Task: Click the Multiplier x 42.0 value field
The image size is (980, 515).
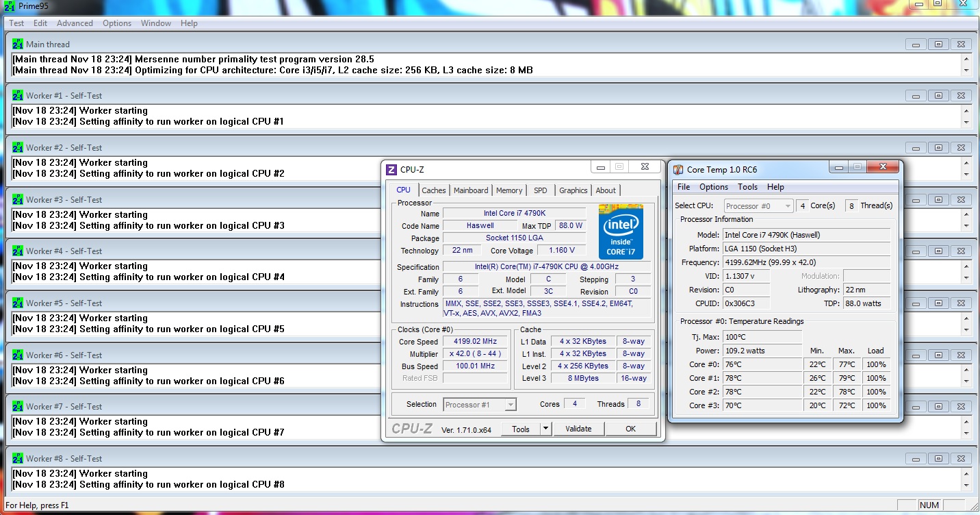Action: coord(475,354)
